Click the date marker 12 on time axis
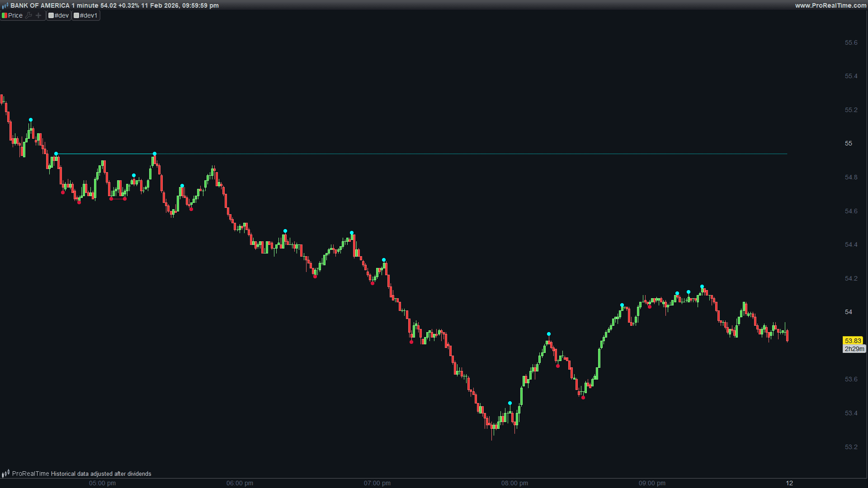Screen dimensions: 868x488 tap(789, 483)
